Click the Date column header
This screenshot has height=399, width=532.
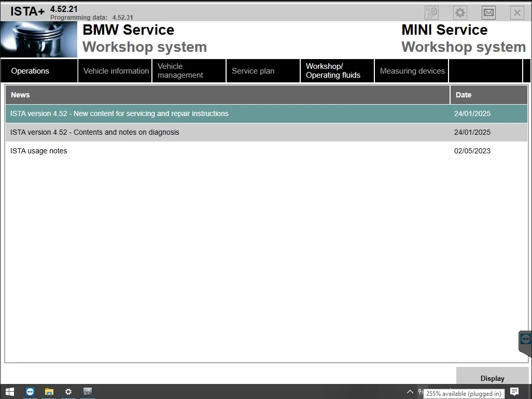click(x=464, y=95)
